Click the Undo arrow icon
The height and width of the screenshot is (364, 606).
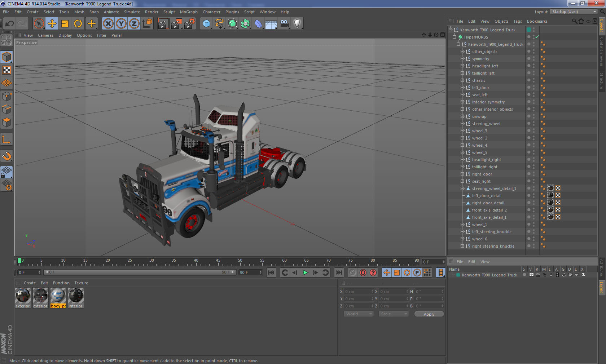tap(10, 24)
